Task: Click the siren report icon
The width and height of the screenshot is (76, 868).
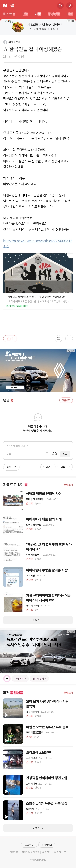Action: (58, 338)
